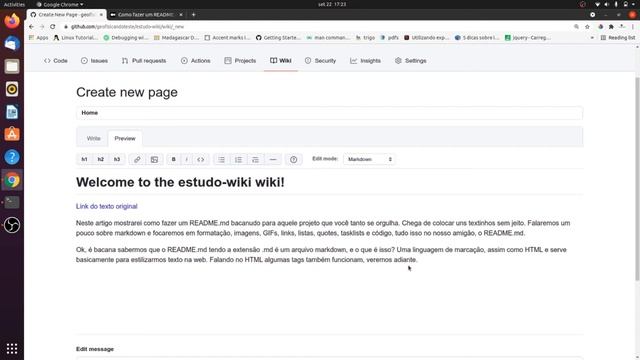Screen dimensions: 640x360
Task: Open Rhythmbox from the dock
Action: [12, 89]
